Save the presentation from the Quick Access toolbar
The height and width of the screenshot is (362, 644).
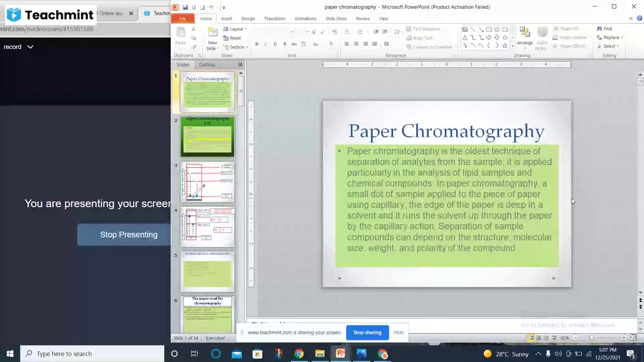185,7
